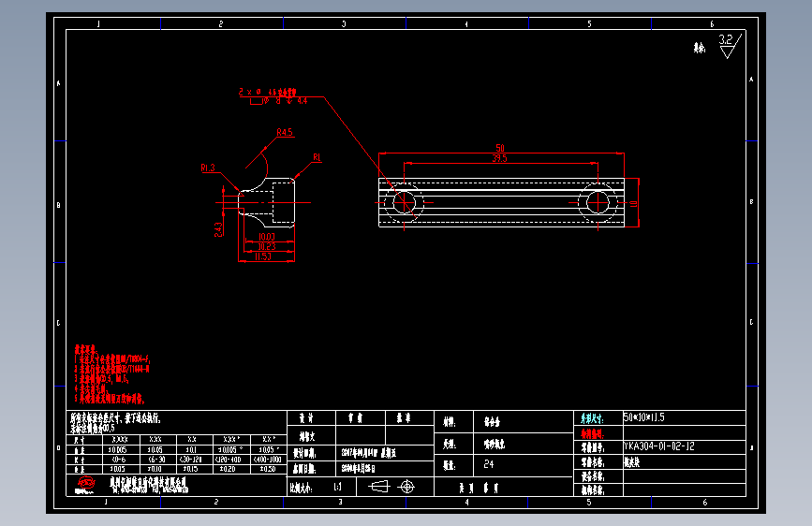Click the 2 x Ø4.5 hole callout text

[x=267, y=92]
